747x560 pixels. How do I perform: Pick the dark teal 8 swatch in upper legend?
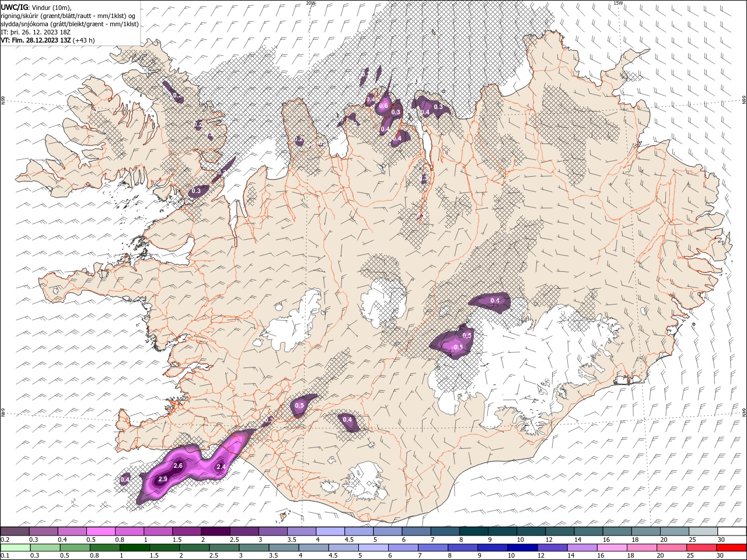pyautogui.click(x=473, y=531)
